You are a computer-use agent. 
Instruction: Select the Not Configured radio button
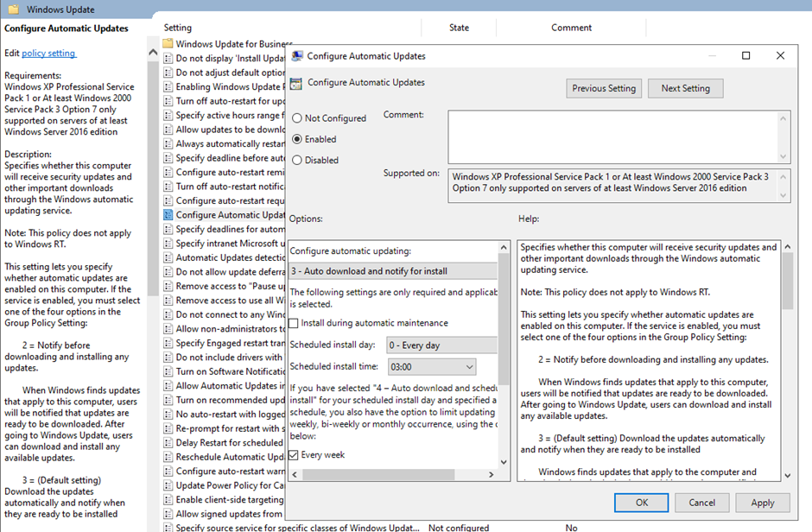[297, 118]
